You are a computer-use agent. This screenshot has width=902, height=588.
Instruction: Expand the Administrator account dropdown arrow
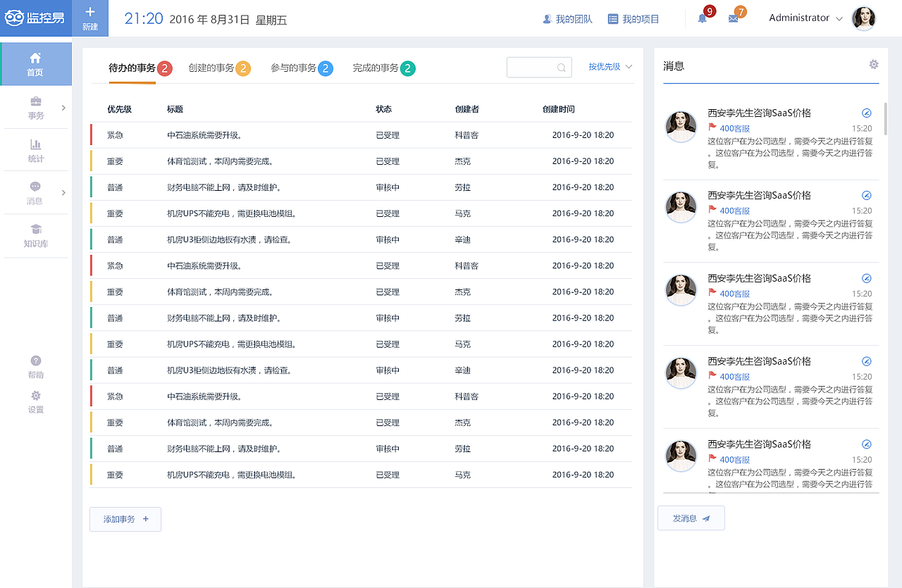coord(839,19)
